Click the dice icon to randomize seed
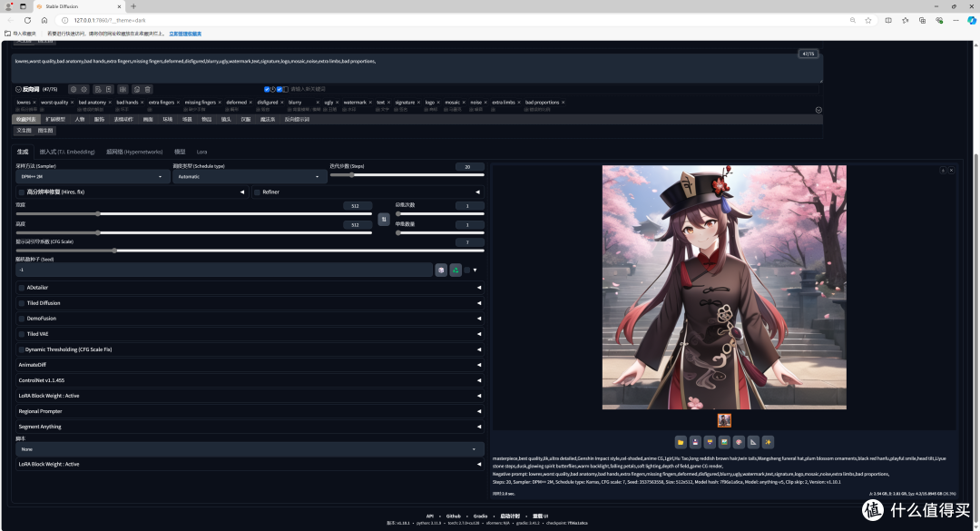The image size is (980, 531). pos(441,270)
